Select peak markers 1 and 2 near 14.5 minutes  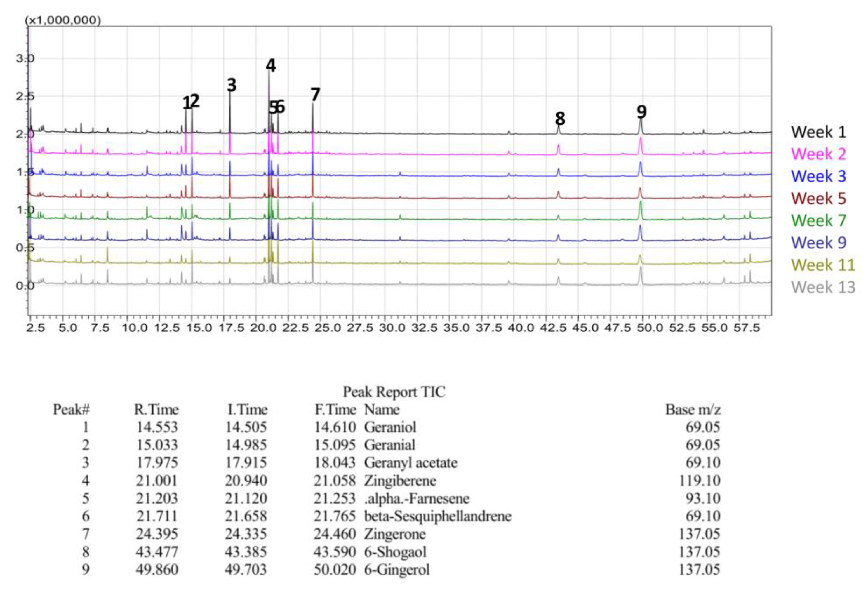(191, 102)
